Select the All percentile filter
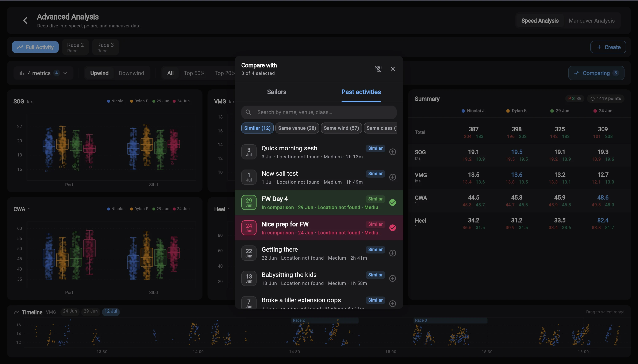The image size is (638, 364). click(x=170, y=73)
